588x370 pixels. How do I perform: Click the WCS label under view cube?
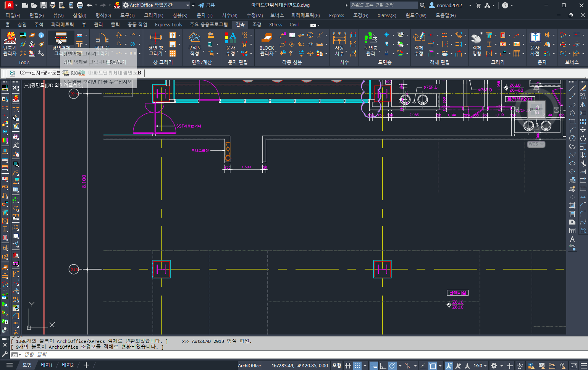(x=536, y=144)
